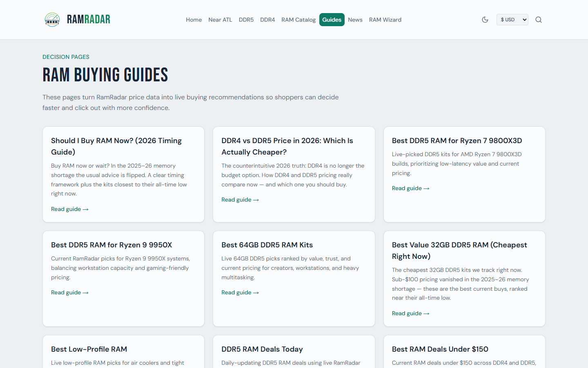Read guide for DDR4 vs DDR5 Price
The width and height of the screenshot is (588, 368).
[240, 200]
